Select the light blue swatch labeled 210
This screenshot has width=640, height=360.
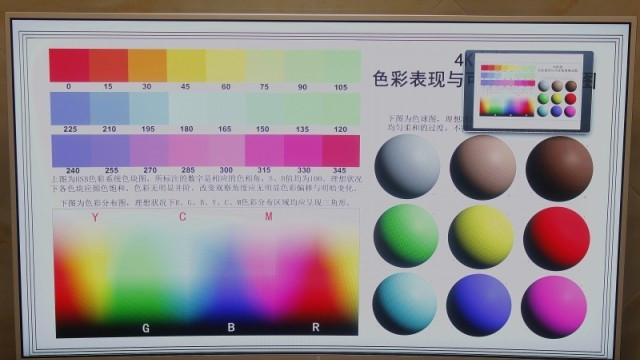click(x=109, y=108)
